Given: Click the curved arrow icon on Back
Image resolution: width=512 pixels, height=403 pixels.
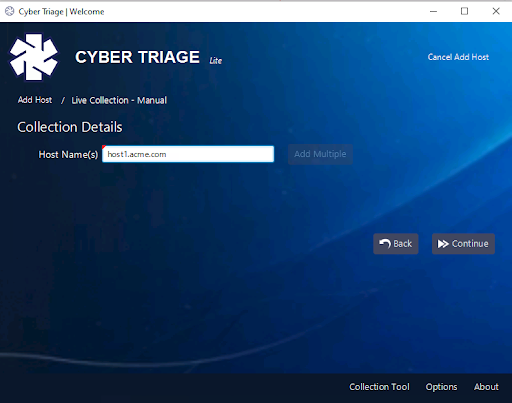Looking at the screenshot, I should tap(385, 244).
